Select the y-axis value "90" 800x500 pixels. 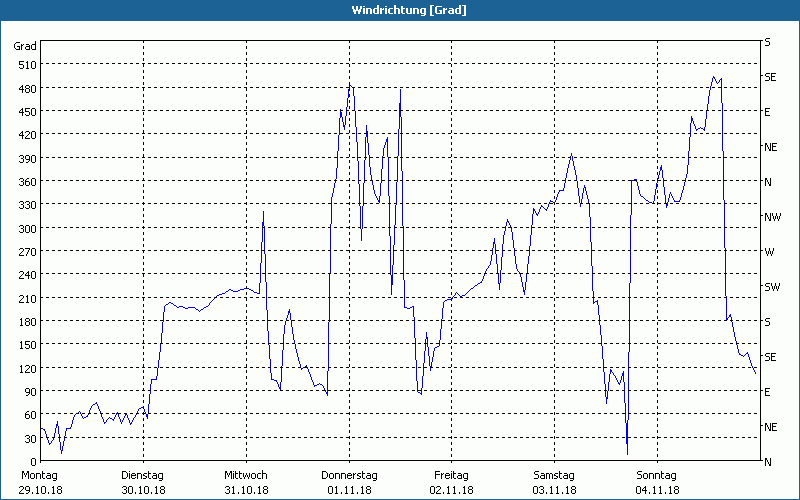[31, 391]
